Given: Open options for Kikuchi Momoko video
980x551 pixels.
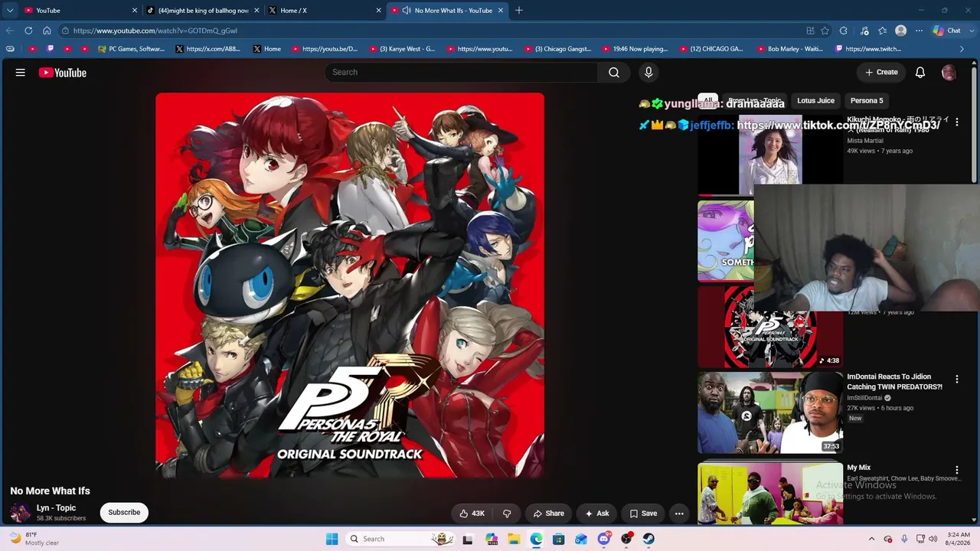Looking at the screenshot, I should point(956,122).
